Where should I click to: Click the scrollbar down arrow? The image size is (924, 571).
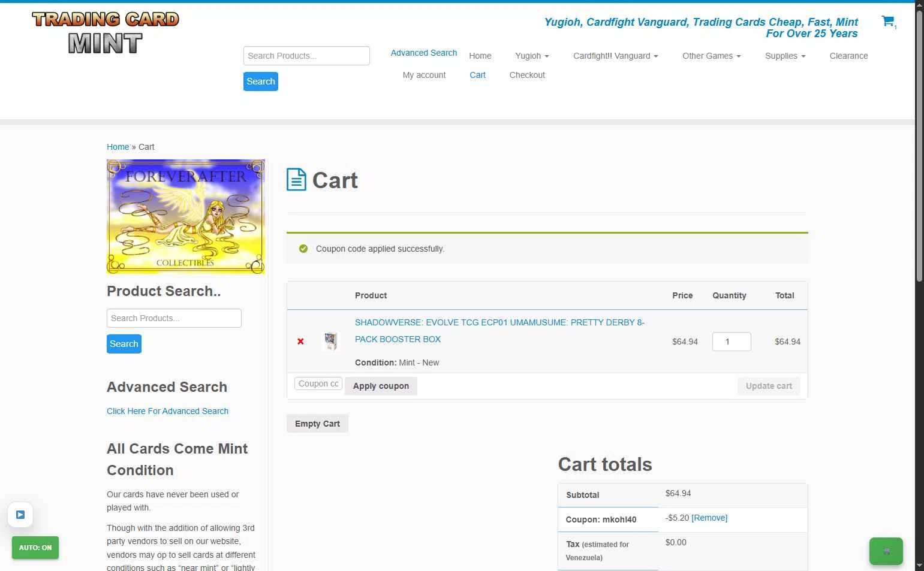point(919,566)
